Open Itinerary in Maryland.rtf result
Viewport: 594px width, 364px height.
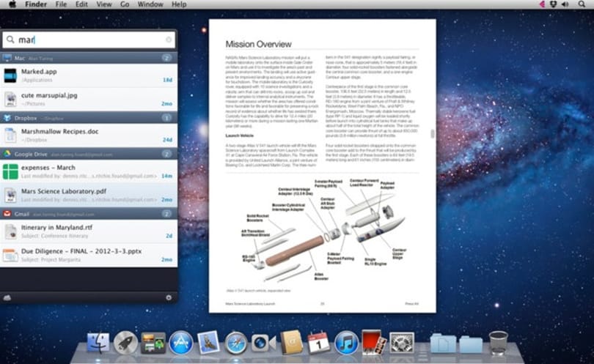coord(89,231)
